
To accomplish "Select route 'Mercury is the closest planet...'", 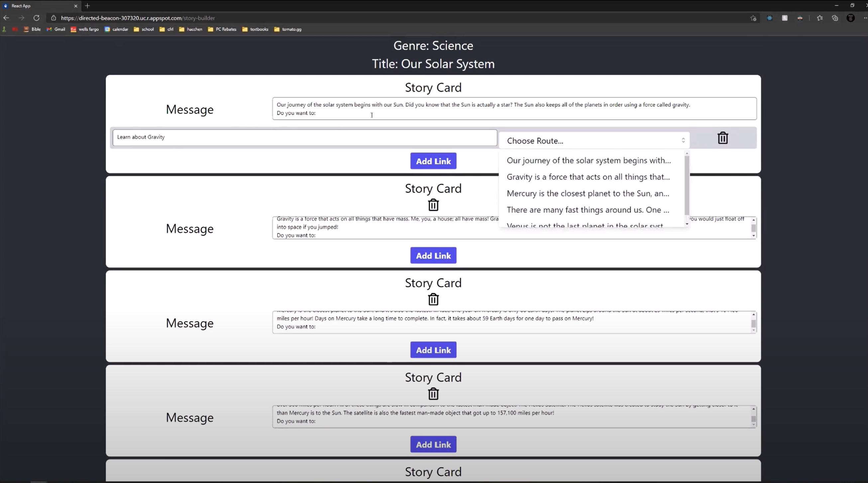I will (588, 193).
